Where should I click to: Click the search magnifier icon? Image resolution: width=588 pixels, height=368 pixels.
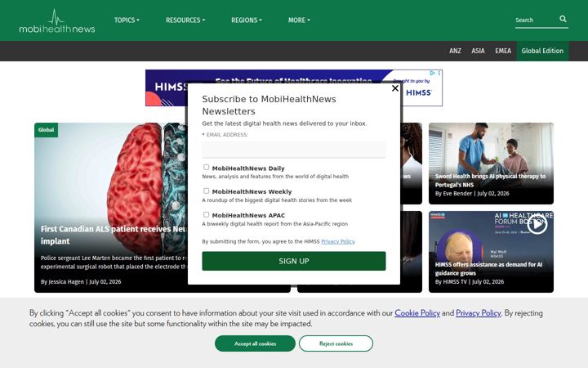pos(563,19)
